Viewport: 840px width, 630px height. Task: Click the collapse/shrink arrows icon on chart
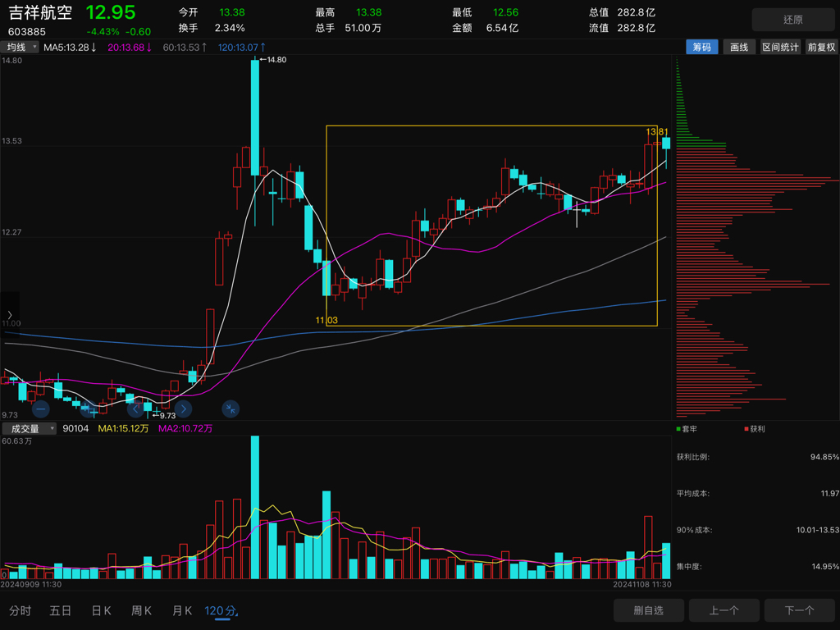click(x=231, y=409)
